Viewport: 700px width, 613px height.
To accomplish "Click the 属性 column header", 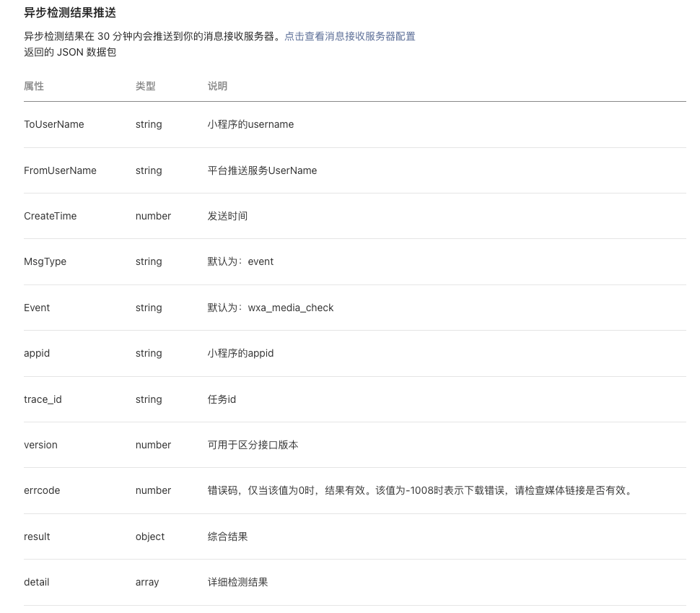I will [34, 86].
